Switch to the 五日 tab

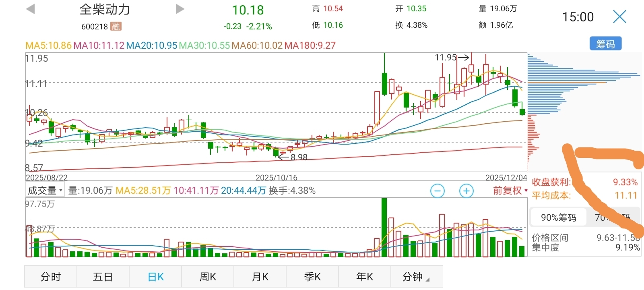point(103,277)
